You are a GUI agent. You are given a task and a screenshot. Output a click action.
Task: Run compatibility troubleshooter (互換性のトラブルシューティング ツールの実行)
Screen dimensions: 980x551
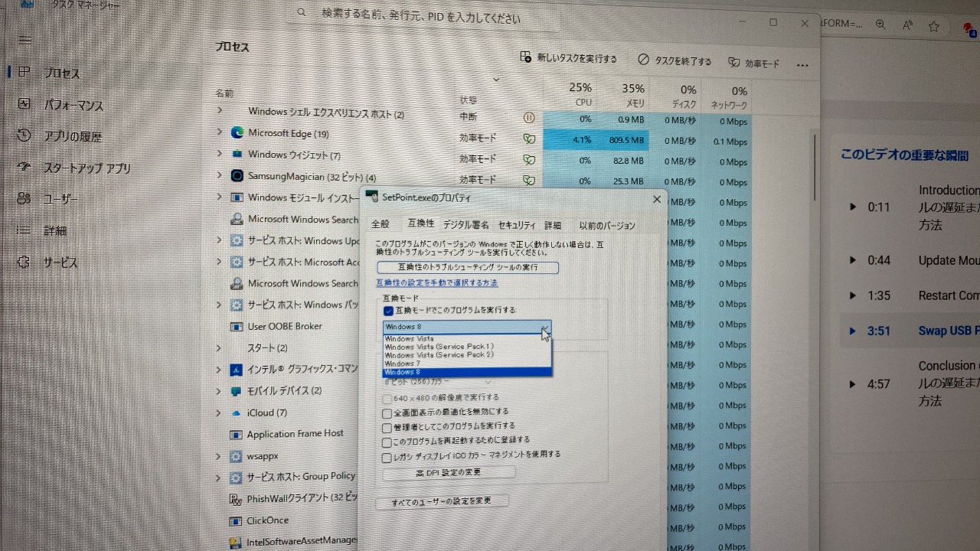point(468,267)
